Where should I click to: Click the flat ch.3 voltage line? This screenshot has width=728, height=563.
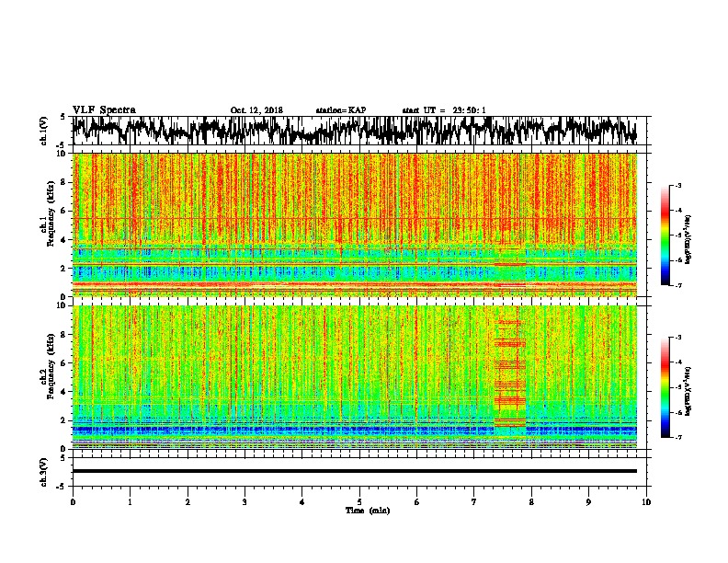355,471
